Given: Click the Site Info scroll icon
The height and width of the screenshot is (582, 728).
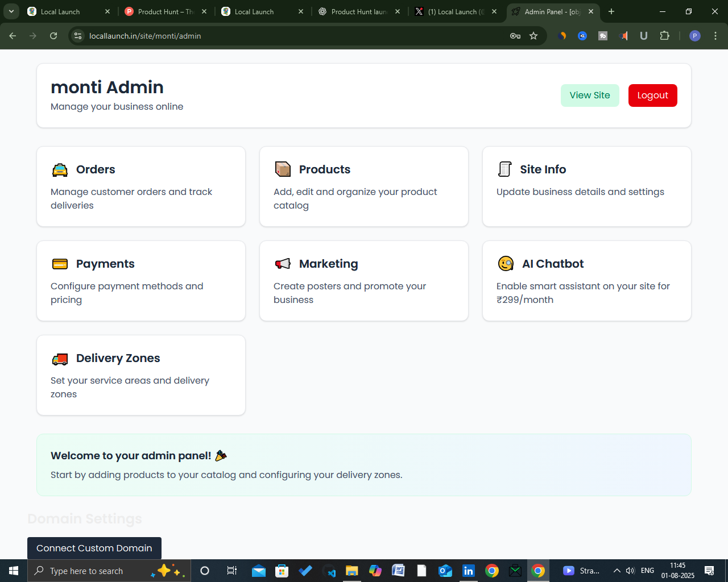Looking at the screenshot, I should coord(504,169).
